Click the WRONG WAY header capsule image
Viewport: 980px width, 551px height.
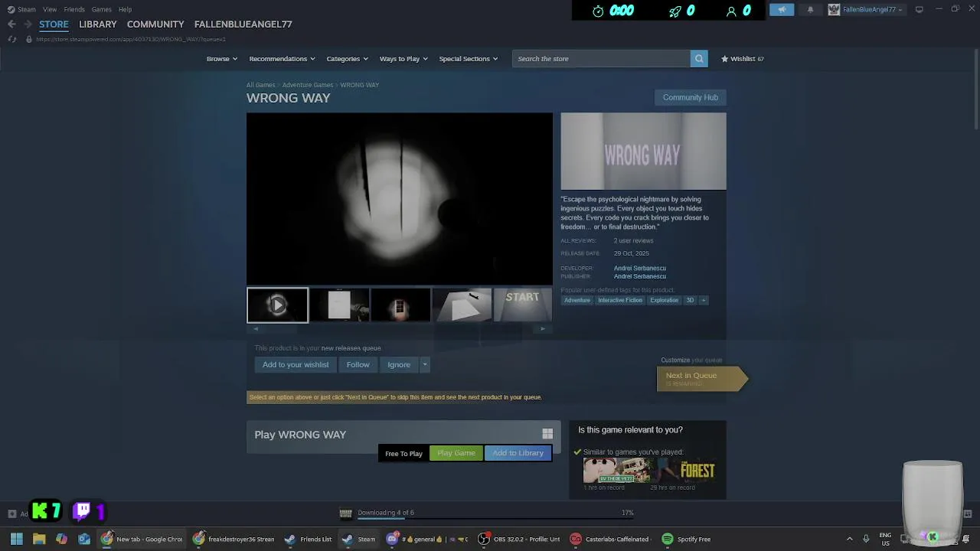643,152
